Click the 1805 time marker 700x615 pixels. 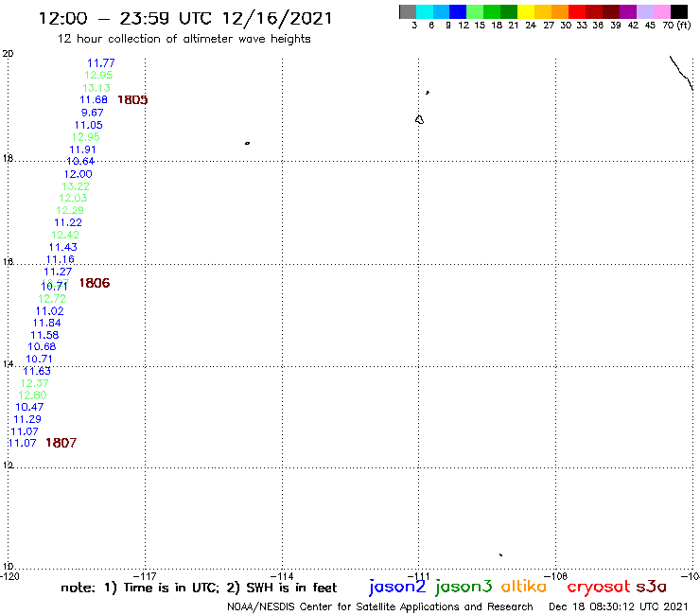[132, 100]
